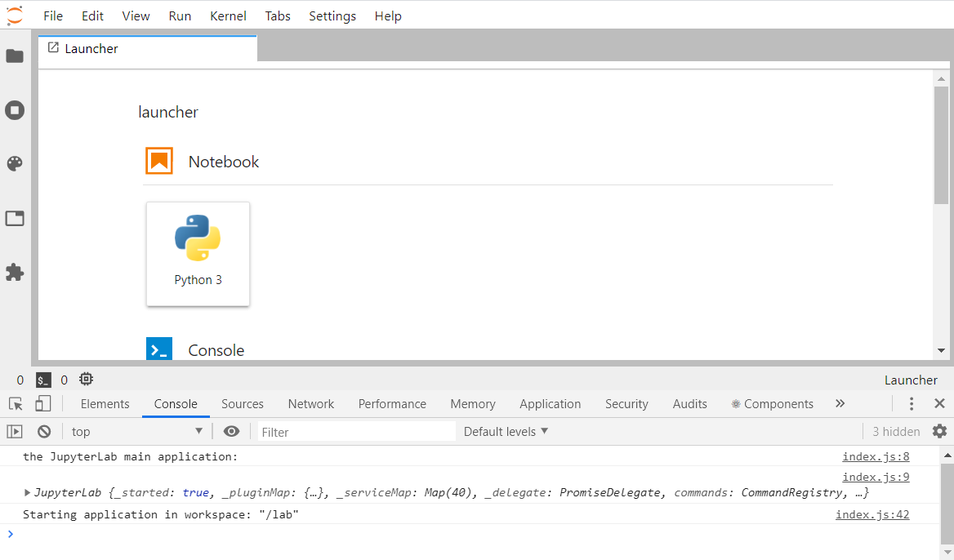Select the Launcher tab

pyautogui.click(x=147, y=49)
